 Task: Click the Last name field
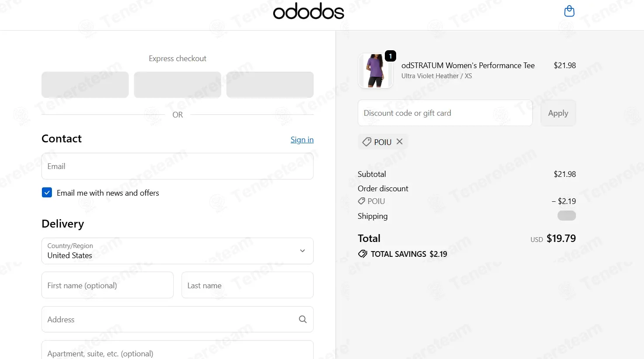[247, 285]
